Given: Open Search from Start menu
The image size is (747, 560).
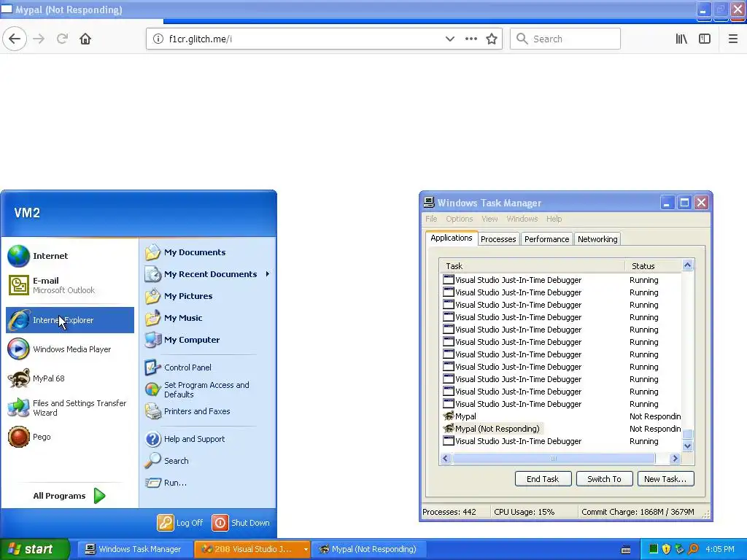Looking at the screenshot, I should 208,461.
